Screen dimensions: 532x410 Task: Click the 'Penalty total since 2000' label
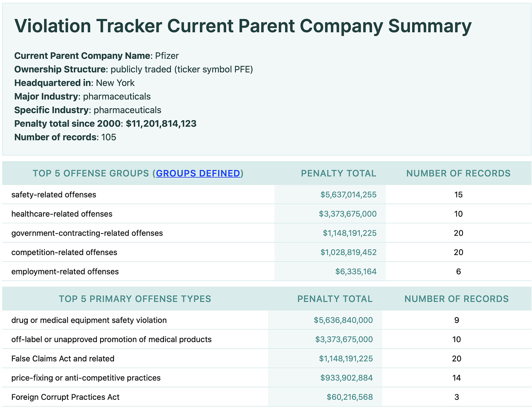click(67, 124)
